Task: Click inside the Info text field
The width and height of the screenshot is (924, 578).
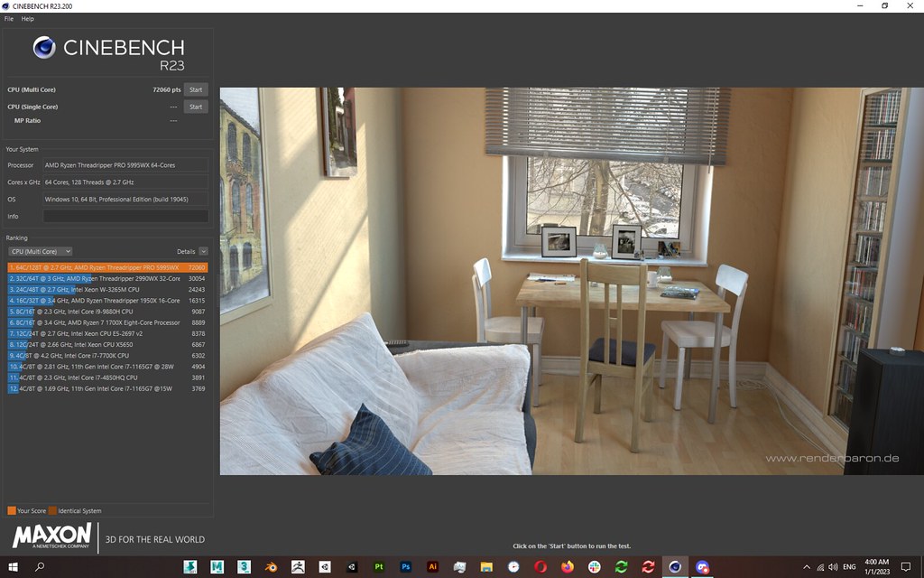Action: (125, 216)
